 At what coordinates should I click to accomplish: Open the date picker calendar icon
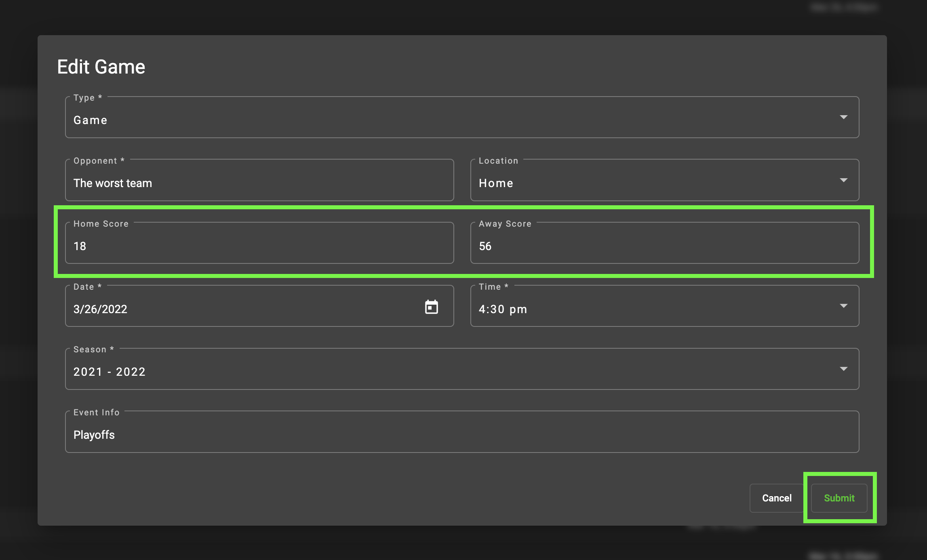(x=431, y=307)
